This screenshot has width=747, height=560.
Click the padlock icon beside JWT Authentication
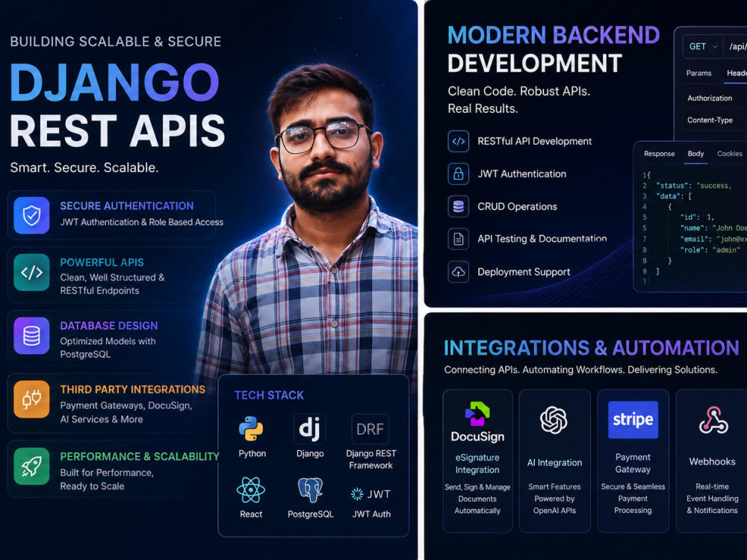click(459, 174)
